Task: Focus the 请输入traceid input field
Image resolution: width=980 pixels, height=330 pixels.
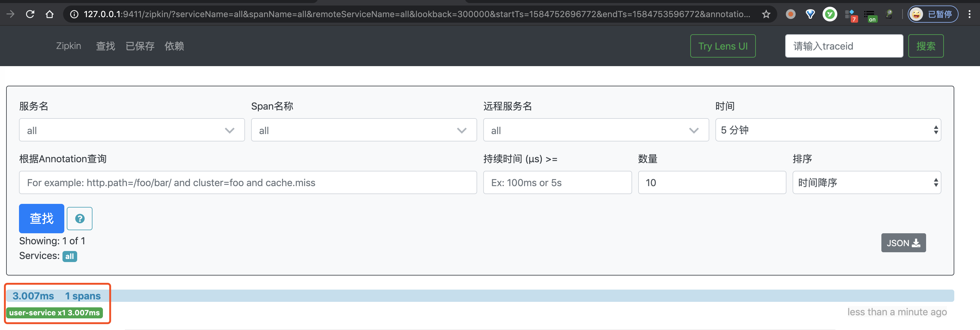Action: tap(844, 46)
